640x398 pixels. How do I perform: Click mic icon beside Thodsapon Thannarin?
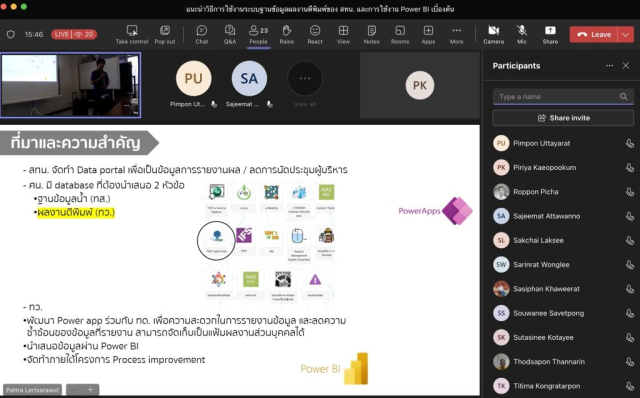coord(630,362)
